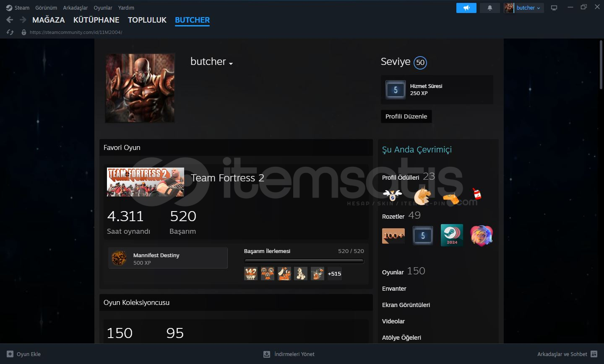The height and width of the screenshot is (364, 604).
Task: Click the 520 / 520 progress count
Action: 351,251
